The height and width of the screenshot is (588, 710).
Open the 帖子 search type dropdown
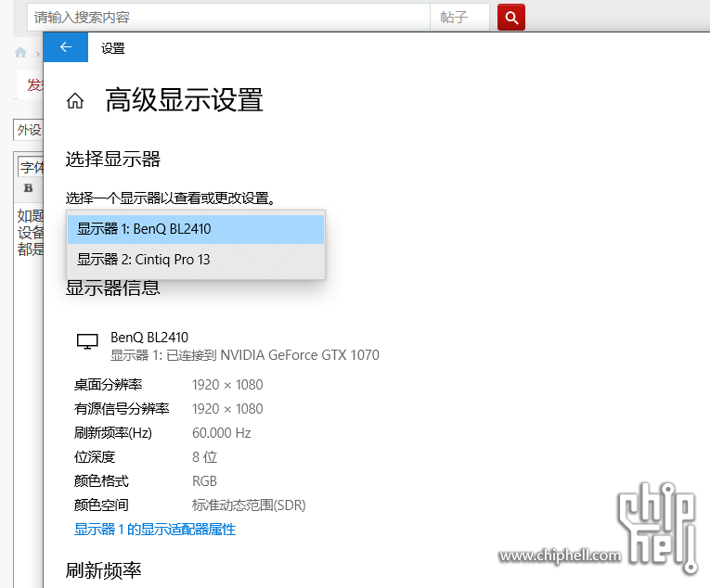[x=459, y=17]
